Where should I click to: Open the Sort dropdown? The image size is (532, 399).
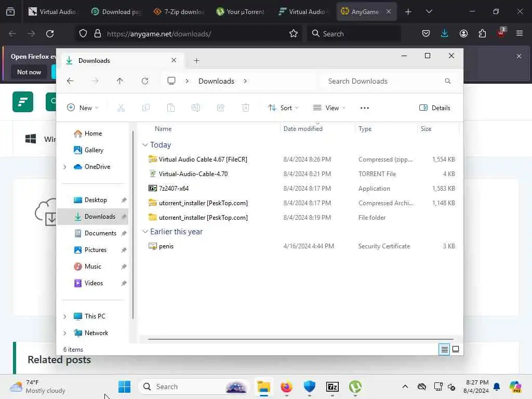pyautogui.click(x=283, y=108)
